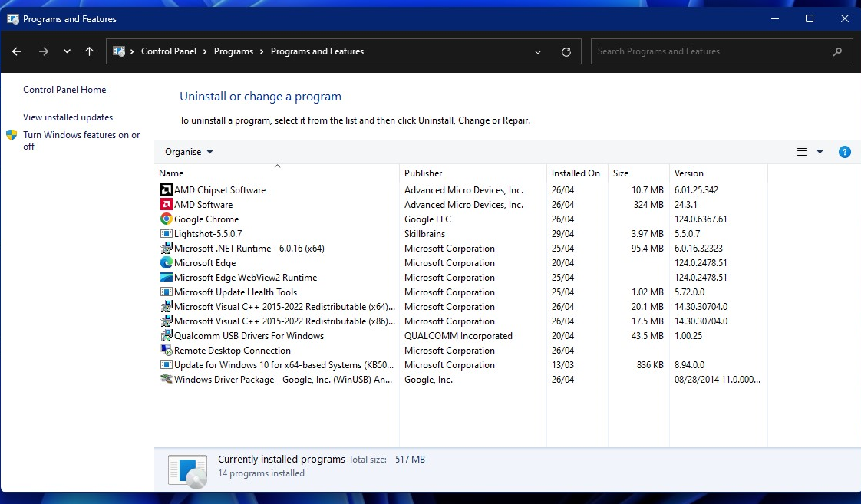This screenshot has width=861, height=504.
Task: Click the Qualcomm USB Drivers icon
Action: 166,335
